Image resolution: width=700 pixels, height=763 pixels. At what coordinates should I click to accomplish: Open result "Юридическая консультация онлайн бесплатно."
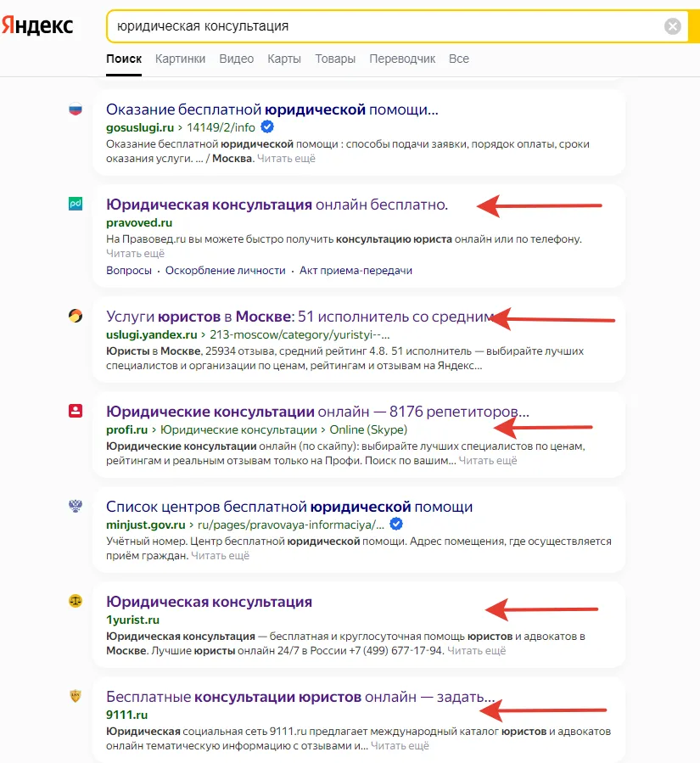tap(277, 205)
